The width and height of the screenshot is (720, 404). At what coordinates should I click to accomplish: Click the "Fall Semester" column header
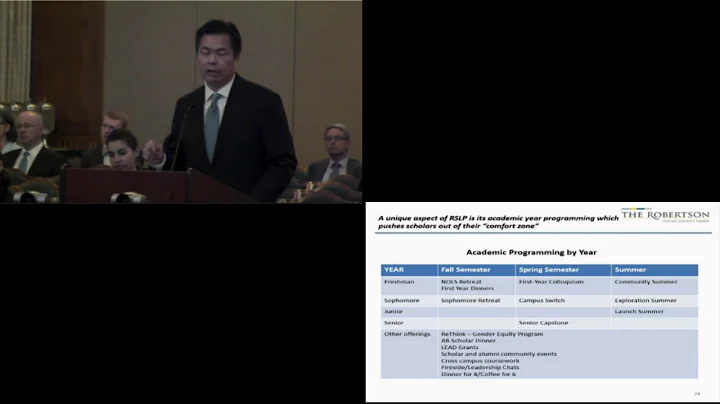(x=466, y=270)
